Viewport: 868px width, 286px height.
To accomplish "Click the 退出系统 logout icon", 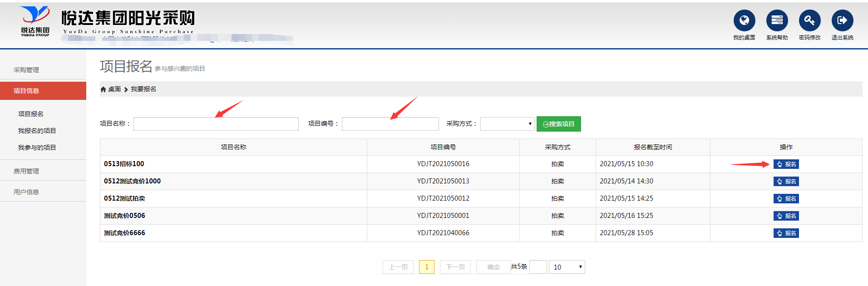I will pos(842,20).
